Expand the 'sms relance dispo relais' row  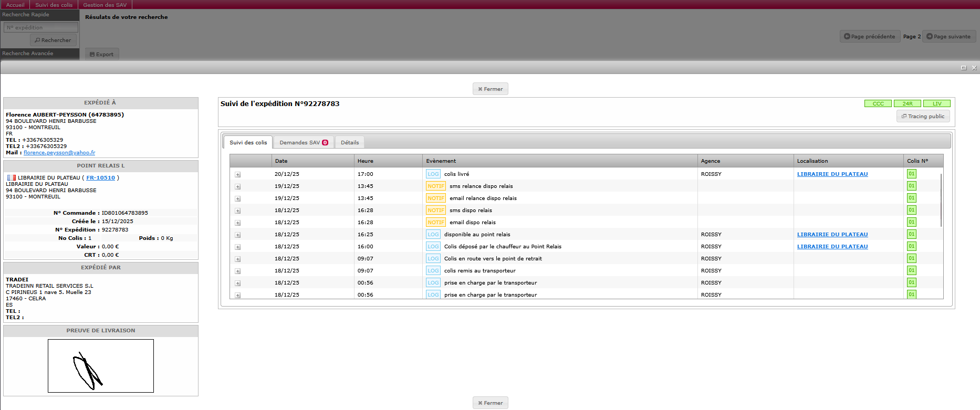237,187
